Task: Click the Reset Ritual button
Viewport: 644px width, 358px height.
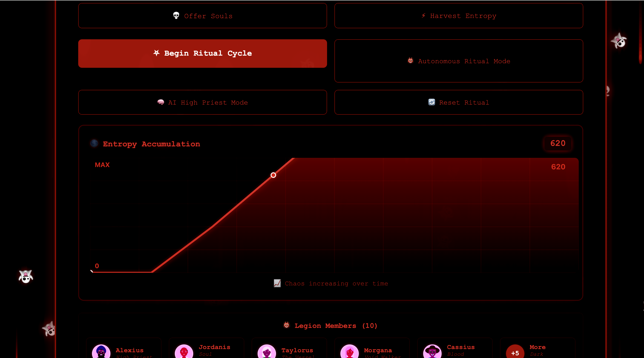Action: coord(458,102)
